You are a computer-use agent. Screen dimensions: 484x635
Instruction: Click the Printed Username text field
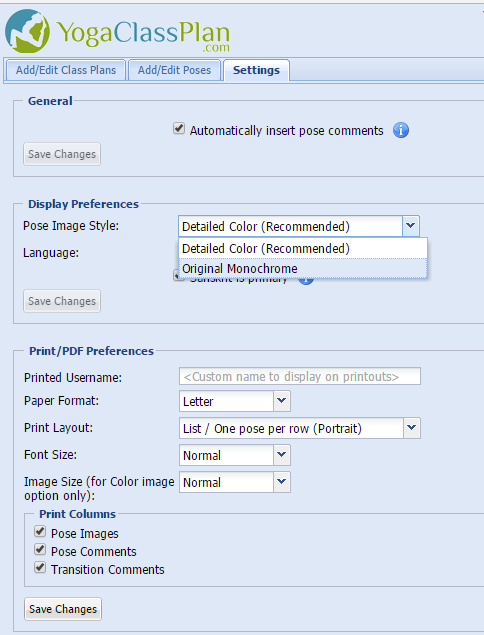(300, 376)
